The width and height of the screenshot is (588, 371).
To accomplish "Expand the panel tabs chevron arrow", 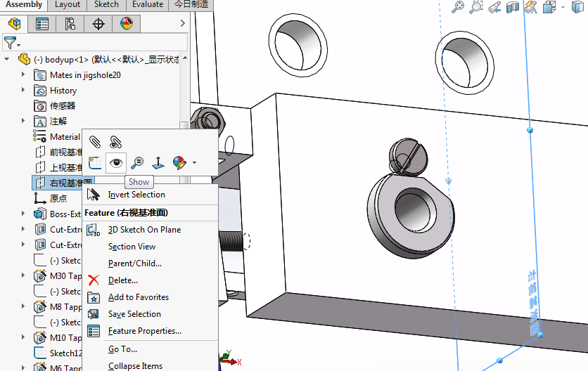I will click(x=183, y=23).
